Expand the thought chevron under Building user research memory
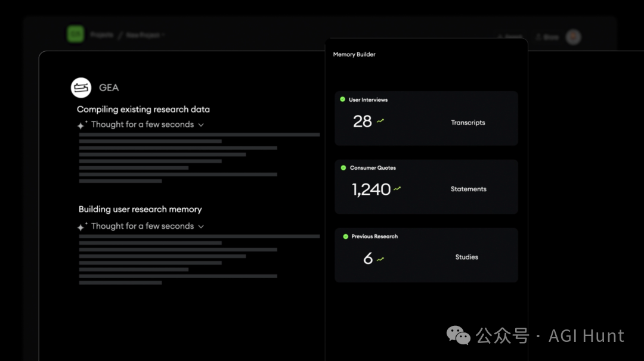 point(201,226)
